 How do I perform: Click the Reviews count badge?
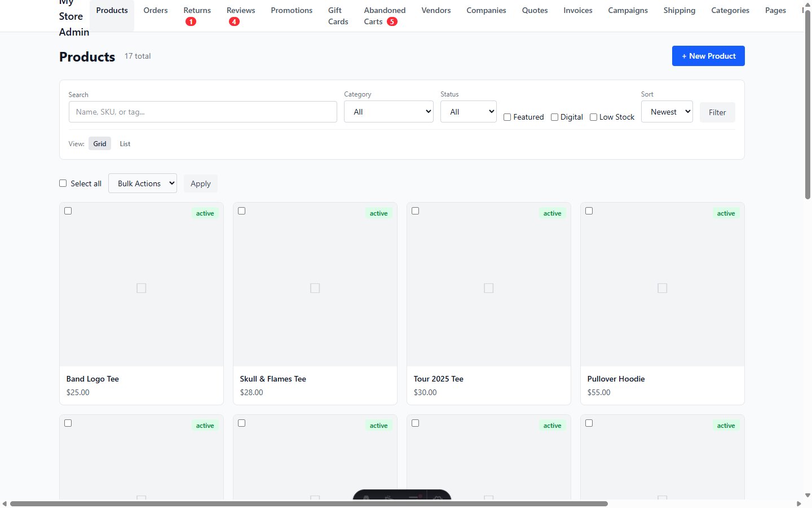pos(235,21)
